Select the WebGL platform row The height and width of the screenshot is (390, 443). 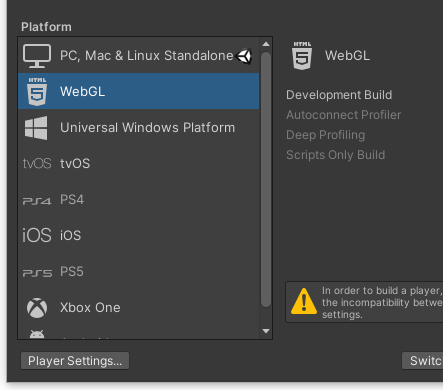point(139,91)
